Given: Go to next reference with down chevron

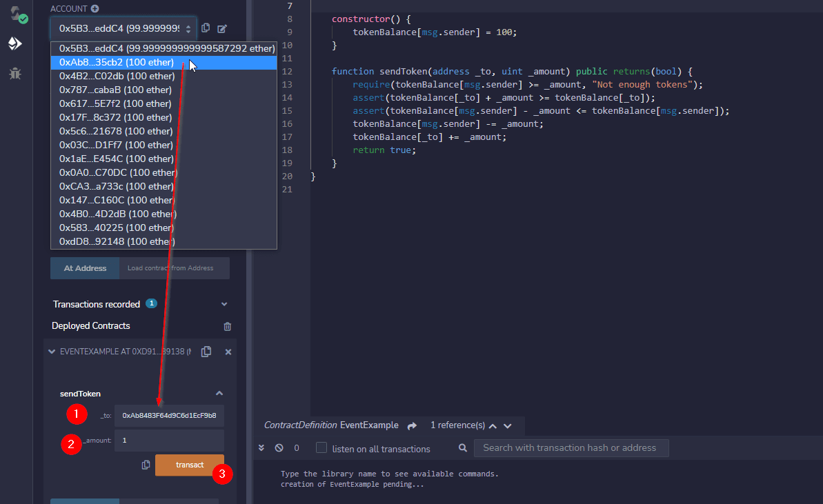Looking at the screenshot, I should (x=508, y=426).
